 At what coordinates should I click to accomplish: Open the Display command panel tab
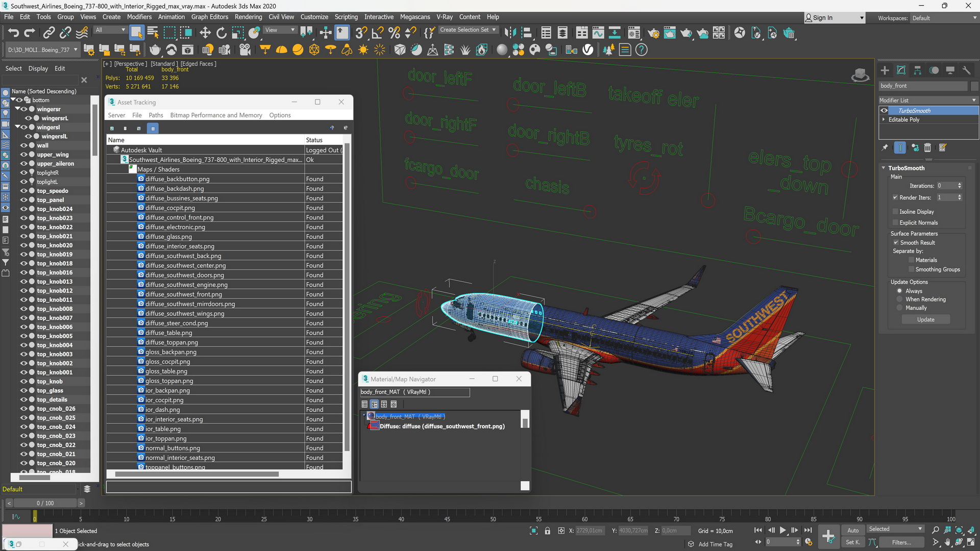point(950,70)
